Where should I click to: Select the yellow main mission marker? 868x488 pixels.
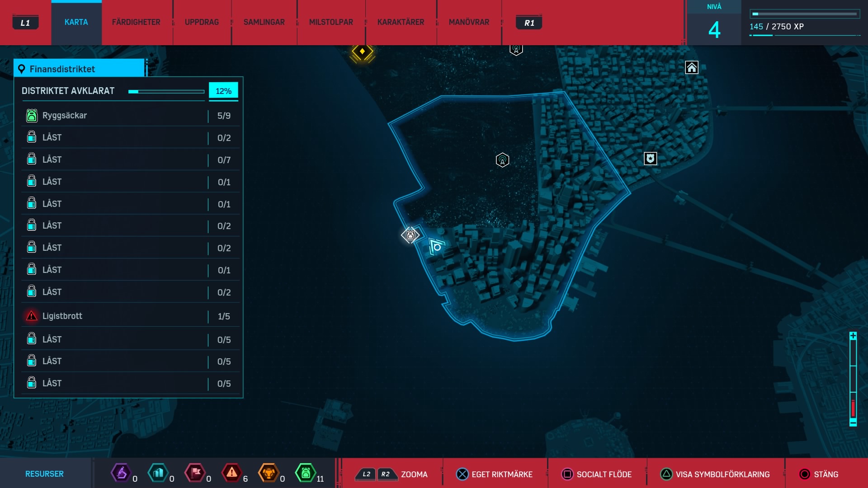tap(362, 52)
